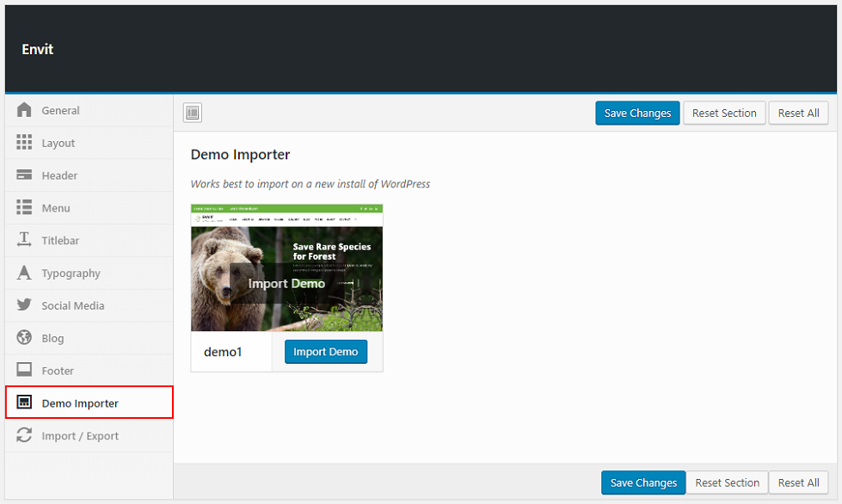
Task: Click the Social Media Twitter bird icon
Action: tap(24, 305)
